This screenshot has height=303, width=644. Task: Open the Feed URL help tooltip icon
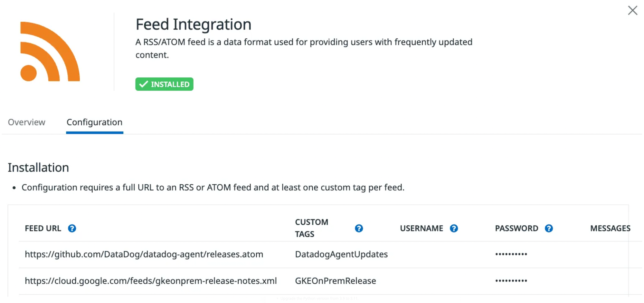[72, 229]
